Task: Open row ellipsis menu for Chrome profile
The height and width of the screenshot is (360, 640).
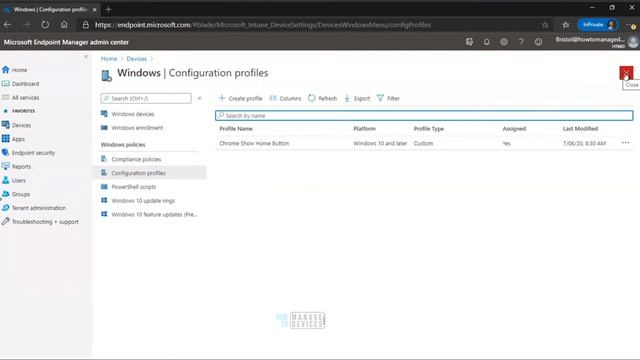Action: pyautogui.click(x=625, y=143)
